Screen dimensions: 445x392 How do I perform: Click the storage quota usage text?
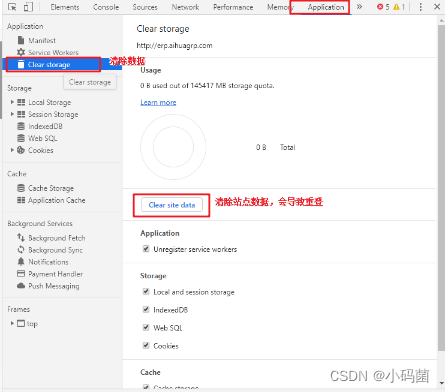point(207,86)
